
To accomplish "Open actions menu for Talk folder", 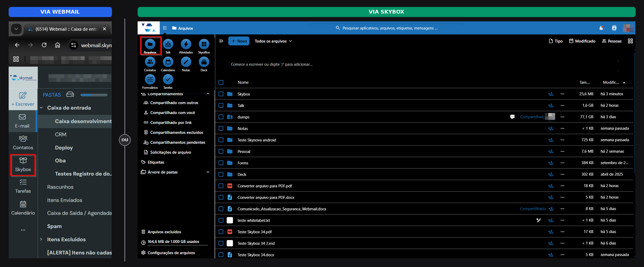I will coord(562,105).
